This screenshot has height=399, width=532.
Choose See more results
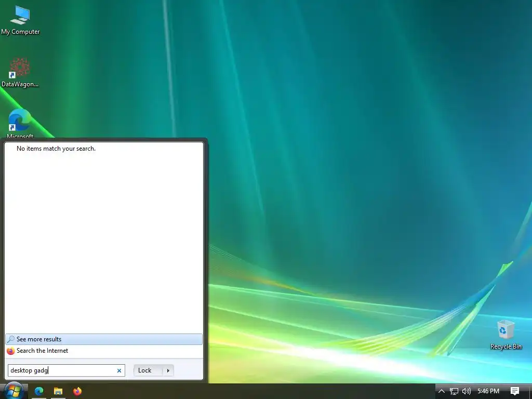pyautogui.click(x=104, y=339)
